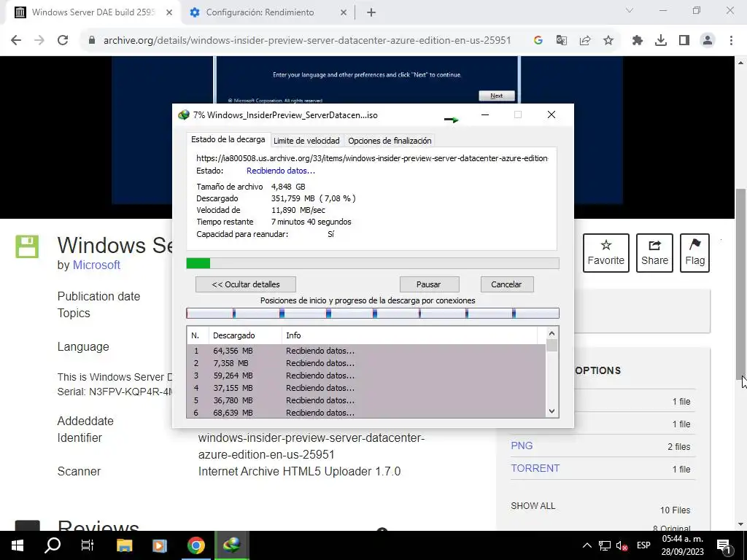Select Estado de la descarga tab
The image size is (747, 560).
point(228,139)
